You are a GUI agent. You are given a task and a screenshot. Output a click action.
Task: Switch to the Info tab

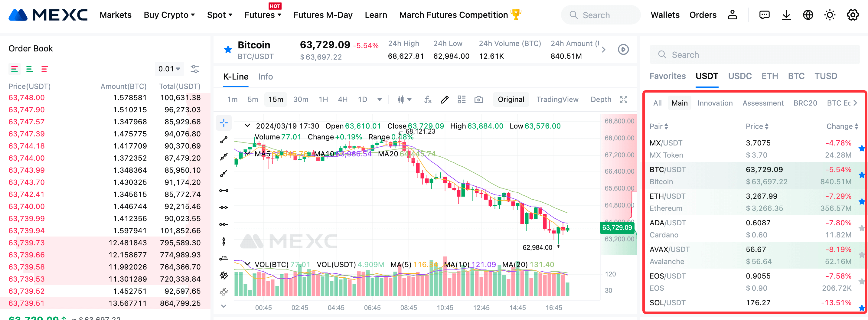pos(265,77)
